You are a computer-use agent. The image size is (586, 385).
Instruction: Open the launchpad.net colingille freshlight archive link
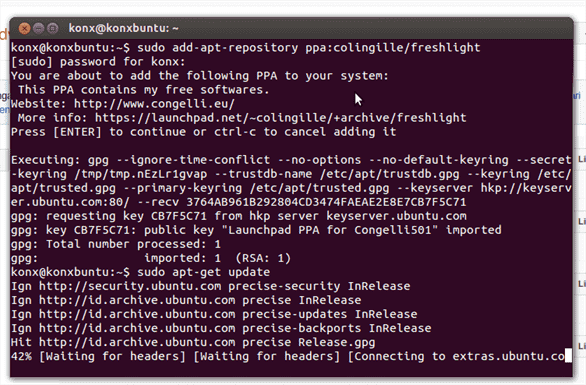coord(280,118)
